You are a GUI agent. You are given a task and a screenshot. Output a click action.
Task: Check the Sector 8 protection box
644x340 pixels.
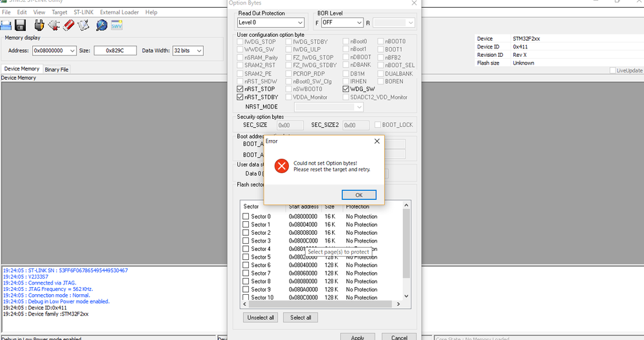point(246,281)
